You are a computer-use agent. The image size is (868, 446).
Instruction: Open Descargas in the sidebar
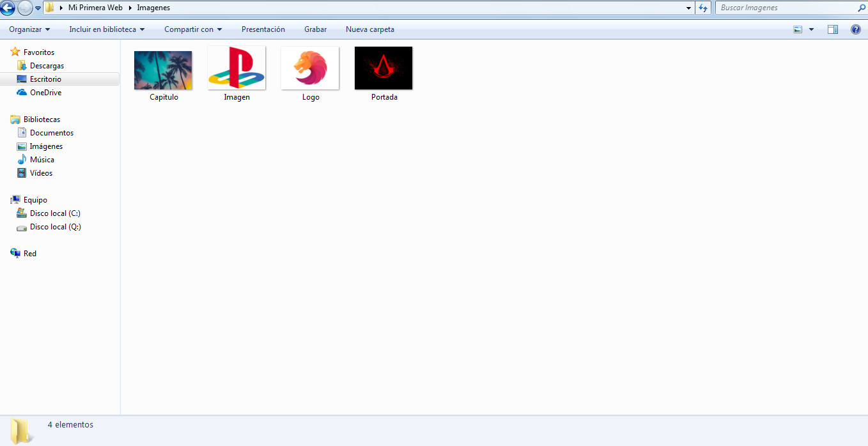[47, 66]
